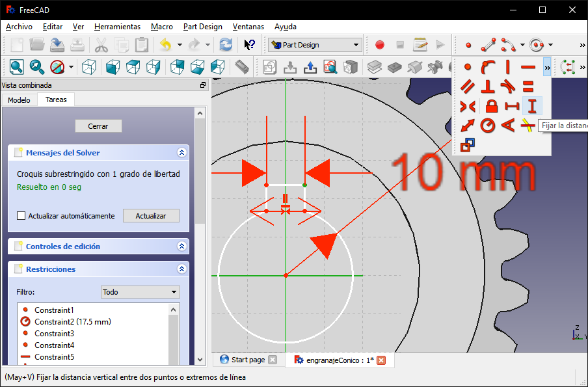Select the angle constraint icon

(508, 126)
